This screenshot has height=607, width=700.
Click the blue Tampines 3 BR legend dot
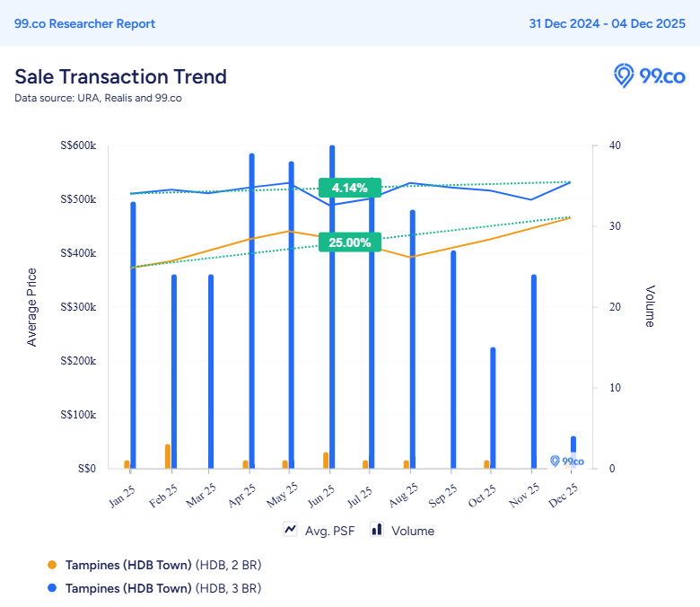pyautogui.click(x=52, y=588)
